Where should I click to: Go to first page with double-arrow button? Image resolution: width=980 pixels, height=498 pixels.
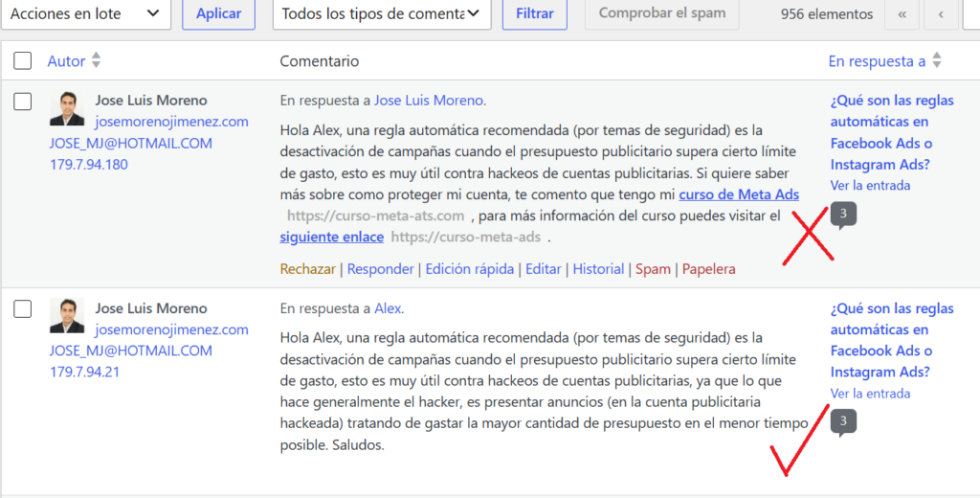point(902,14)
